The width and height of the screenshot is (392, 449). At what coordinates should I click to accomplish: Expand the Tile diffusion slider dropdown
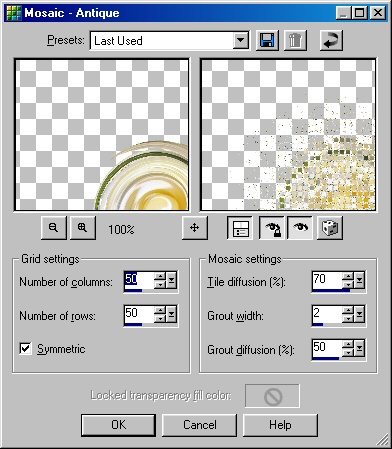(359, 280)
